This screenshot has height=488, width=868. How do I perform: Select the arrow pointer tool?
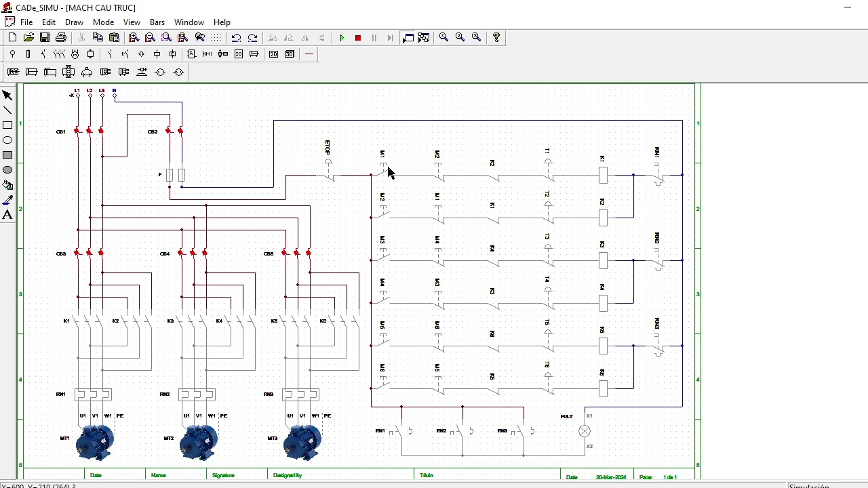point(7,96)
